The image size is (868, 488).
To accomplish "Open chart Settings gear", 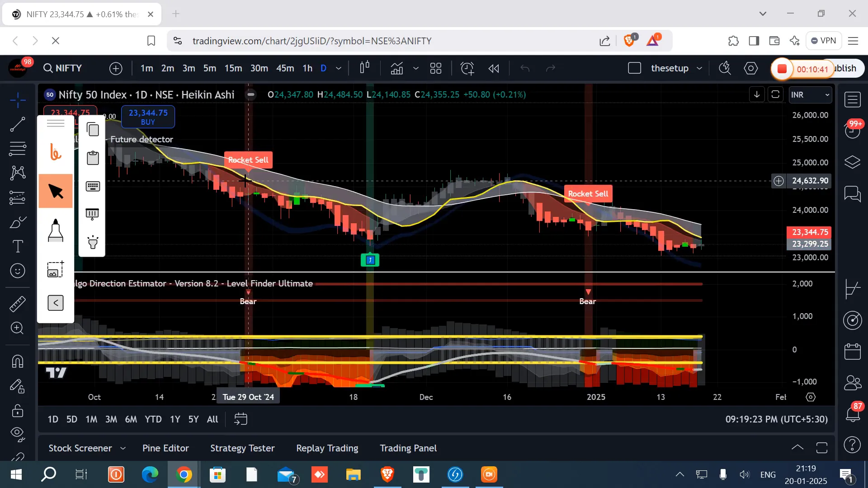I will click(x=751, y=68).
